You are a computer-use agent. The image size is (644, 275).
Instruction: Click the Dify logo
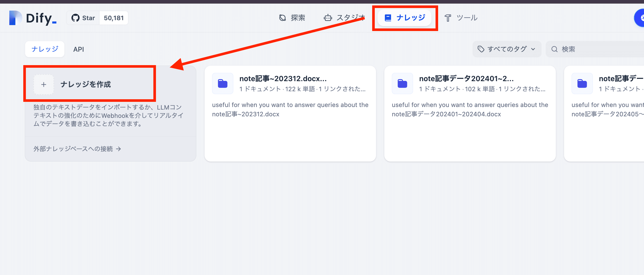(33, 18)
